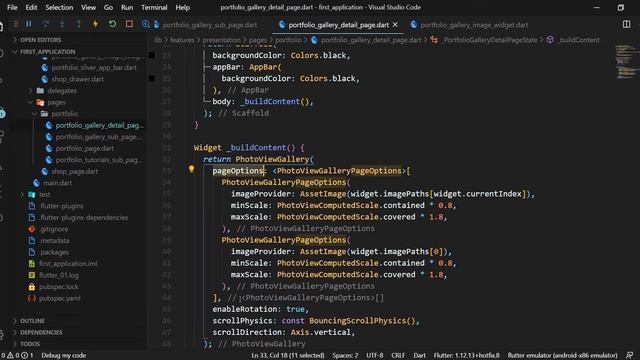
Task: Open pubspec.lock file
Action: click(x=59, y=287)
